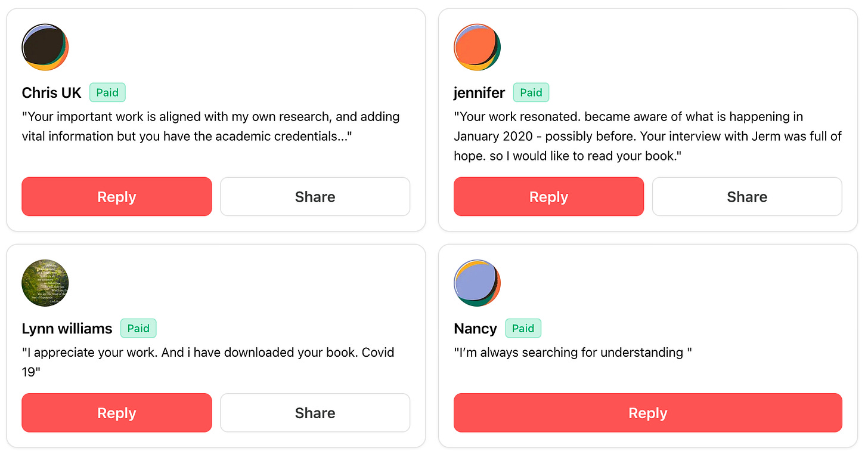Select Nancy's Paid badge
Screen dimensions: 868x454
[523, 328]
